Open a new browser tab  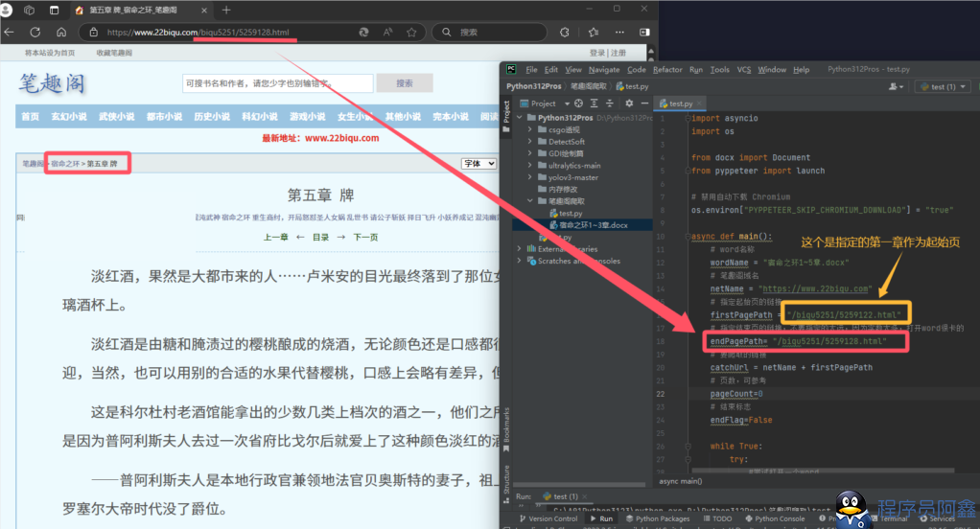[x=226, y=10]
